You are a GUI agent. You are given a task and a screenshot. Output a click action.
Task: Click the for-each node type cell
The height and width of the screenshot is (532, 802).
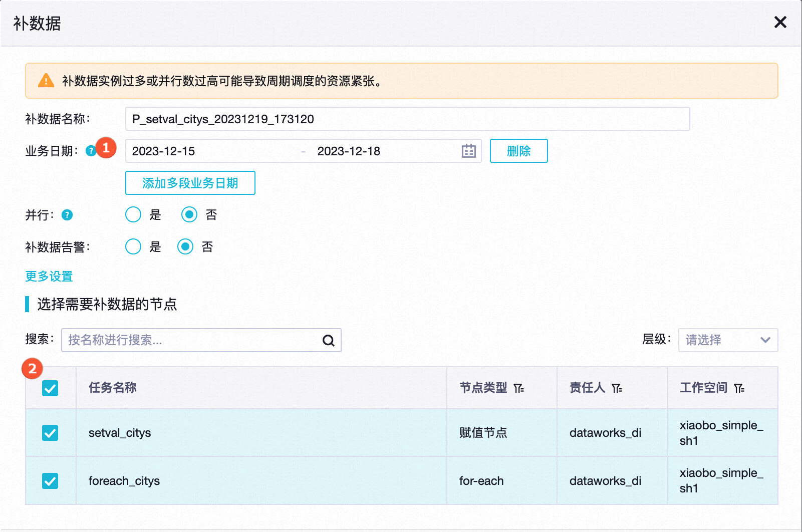481,481
